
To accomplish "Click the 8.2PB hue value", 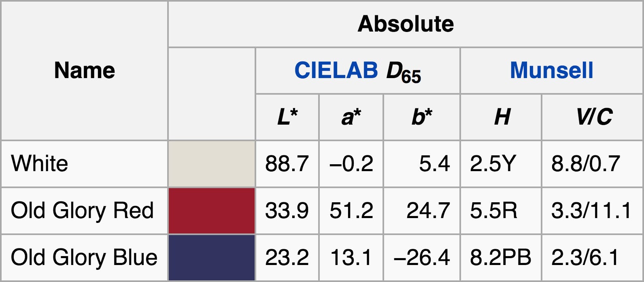I will point(501,258).
